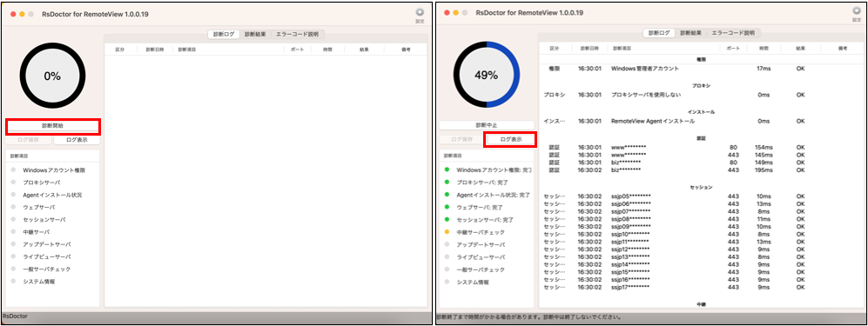Click gray dot beside ライブビューサーバ in 0% window
This screenshot has width=868, height=326.
(13, 256)
